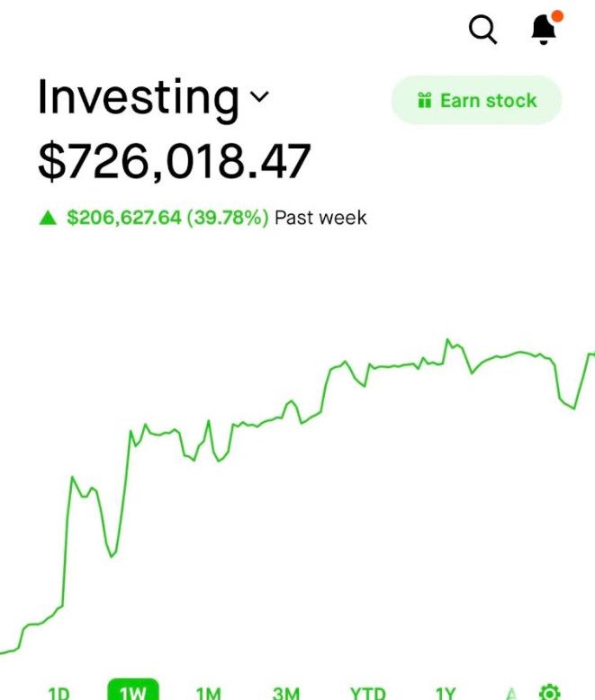Open the search magnifier icon
This screenshot has height=700, width=595.
482,30
